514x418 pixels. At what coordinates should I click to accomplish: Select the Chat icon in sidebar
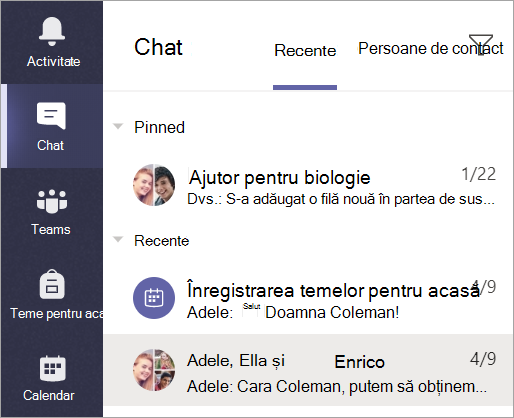tap(51, 116)
